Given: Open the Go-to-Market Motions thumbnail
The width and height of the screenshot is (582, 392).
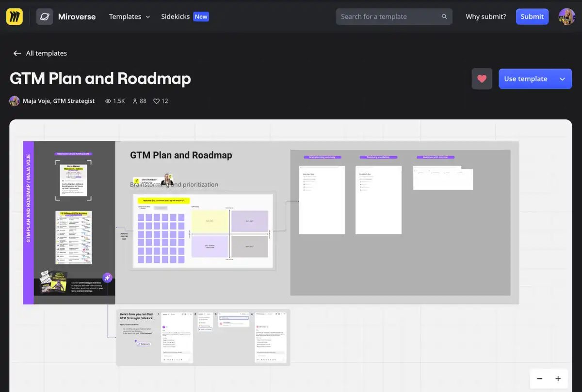Looking at the screenshot, I should tap(73, 180).
